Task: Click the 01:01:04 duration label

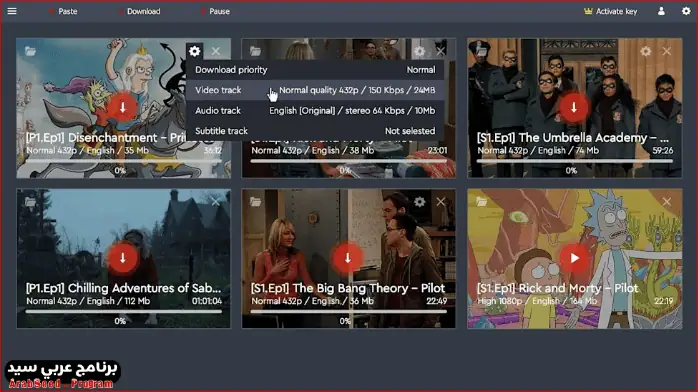Action: 207,301
